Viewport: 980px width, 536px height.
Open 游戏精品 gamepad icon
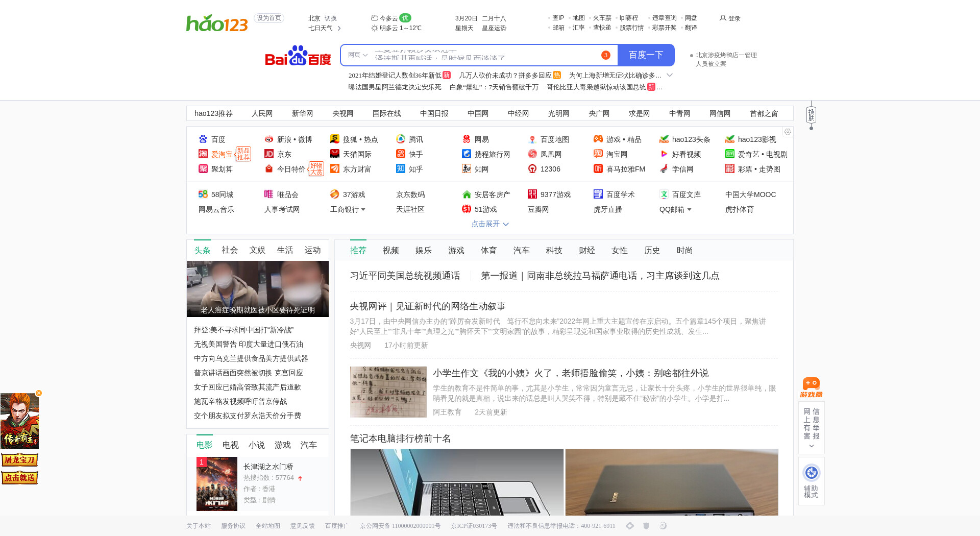598,139
